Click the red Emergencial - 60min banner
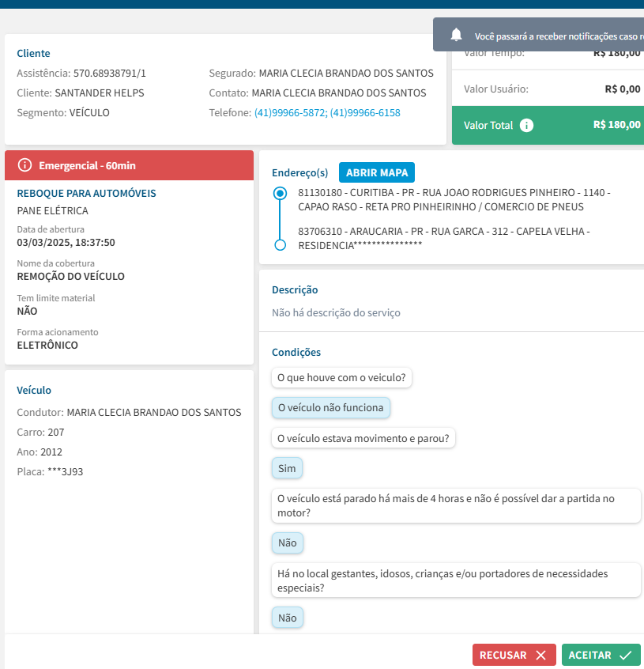The width and height of the screenshot is (644, 669). tap(129, 165)
